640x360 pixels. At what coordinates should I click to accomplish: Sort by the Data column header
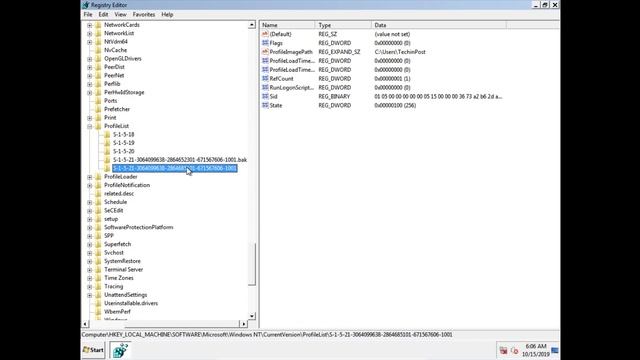[439, 25]
